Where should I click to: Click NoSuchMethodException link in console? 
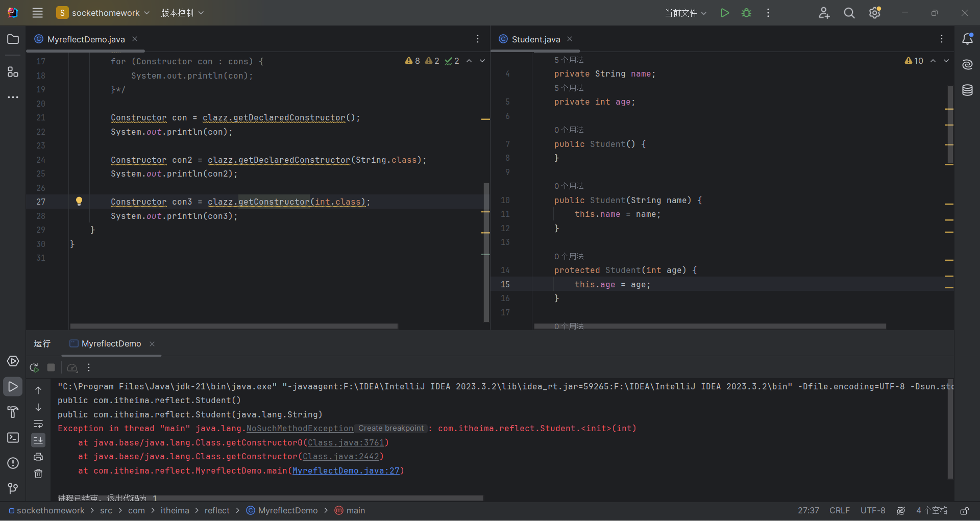[x=300, y=429]
